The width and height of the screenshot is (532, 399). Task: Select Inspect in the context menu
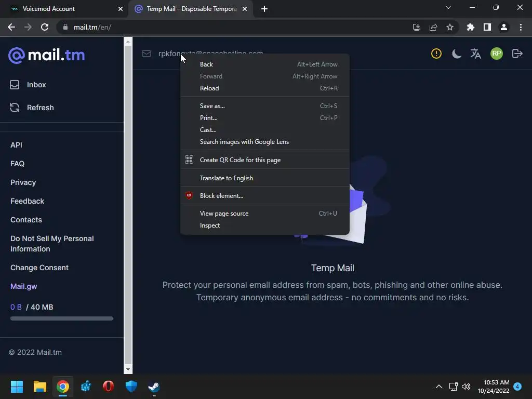coord(264,225)
